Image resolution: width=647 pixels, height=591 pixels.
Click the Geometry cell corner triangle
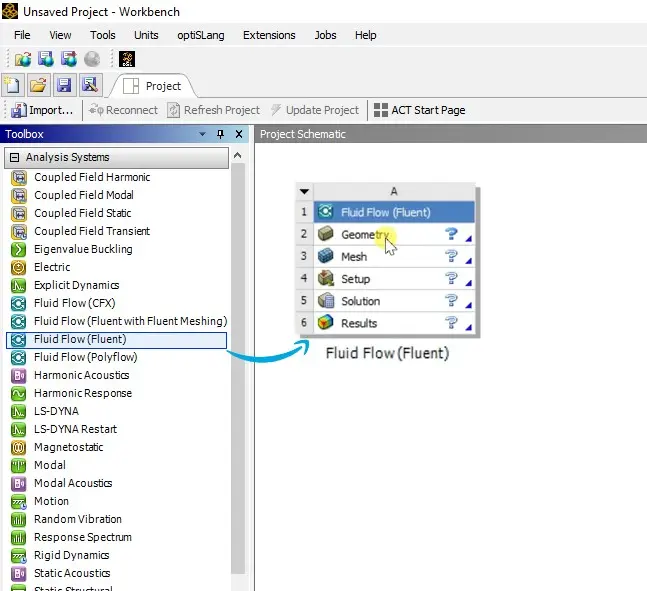pos(468,239)
